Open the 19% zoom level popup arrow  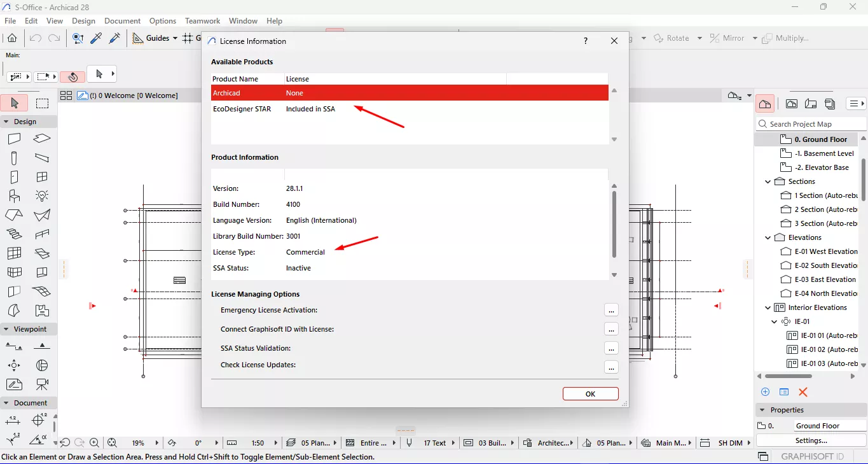157,443
